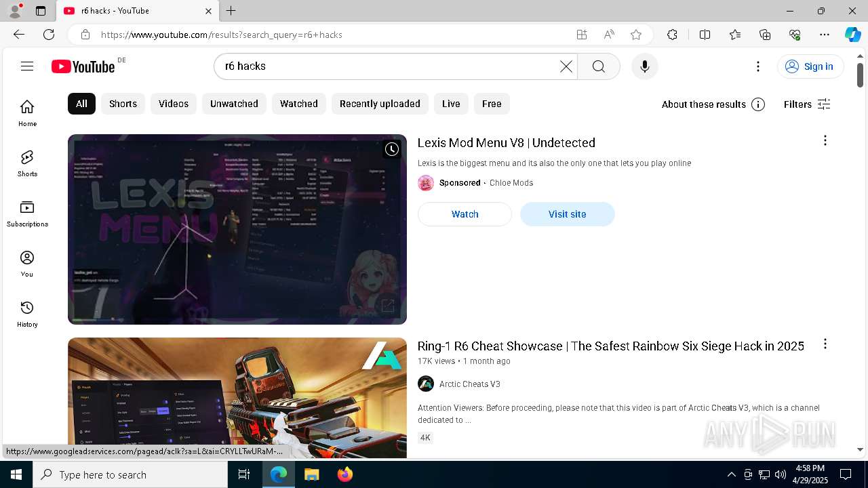Click the magnifier search button
868x488 pixels.
(x=598, y=66)
